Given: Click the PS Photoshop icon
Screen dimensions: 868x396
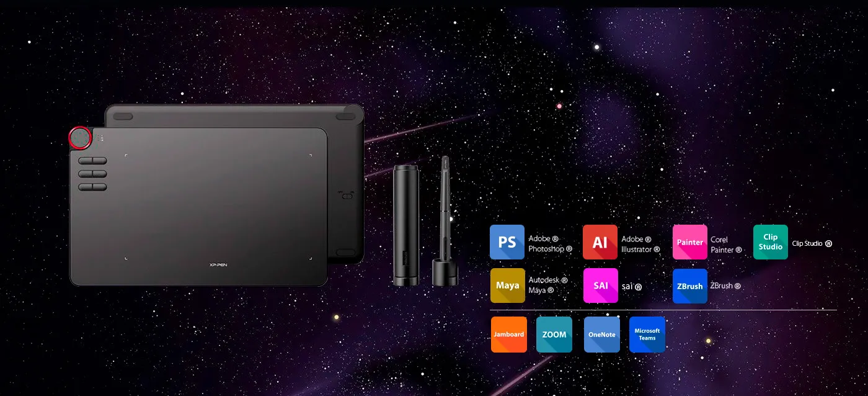Looking at the screenshot, I should tap(507, 242).
